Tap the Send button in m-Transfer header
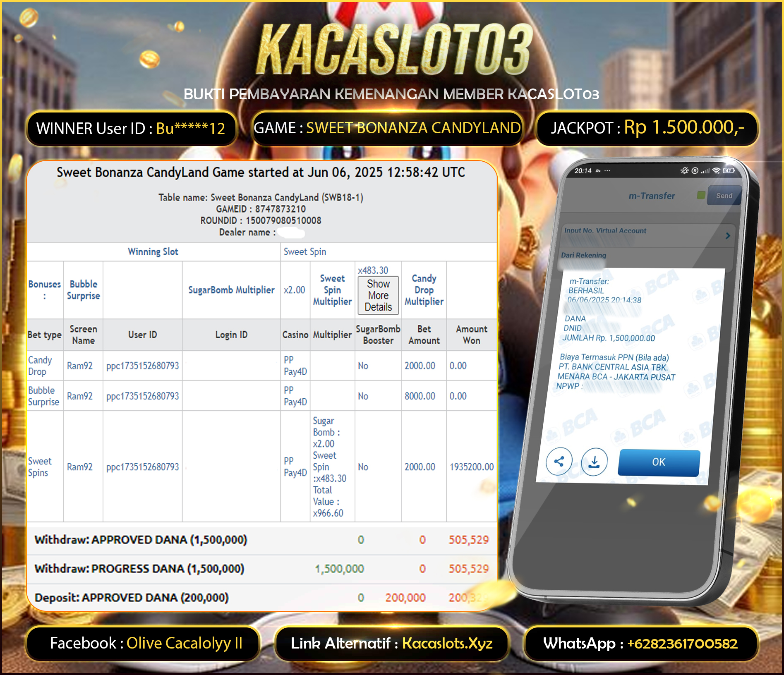This screenshot has width=784, height=675. pos(724,196)
